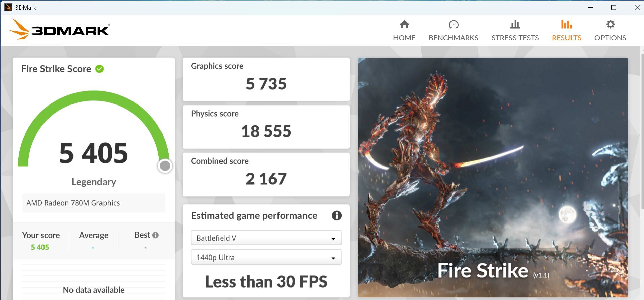Click the green validation checkmark icon
This screenshot has width=644, height=300.
(99, 69)
